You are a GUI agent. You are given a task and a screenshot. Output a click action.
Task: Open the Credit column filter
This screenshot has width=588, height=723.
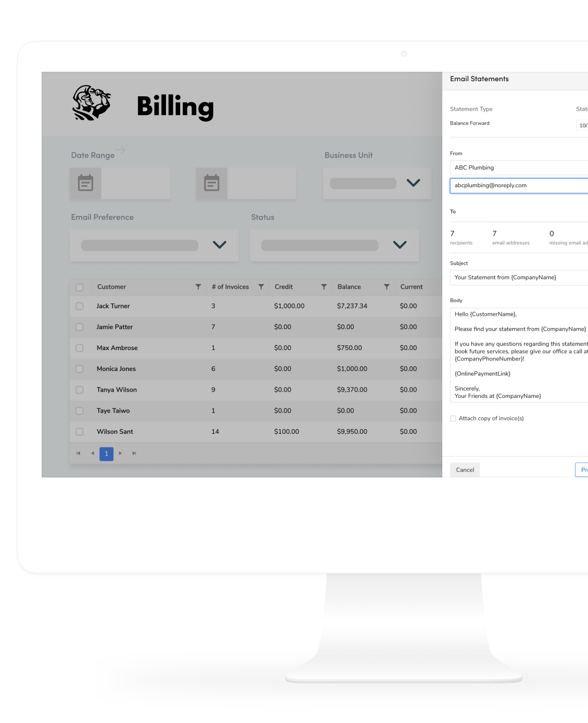[x=324, y=287]
